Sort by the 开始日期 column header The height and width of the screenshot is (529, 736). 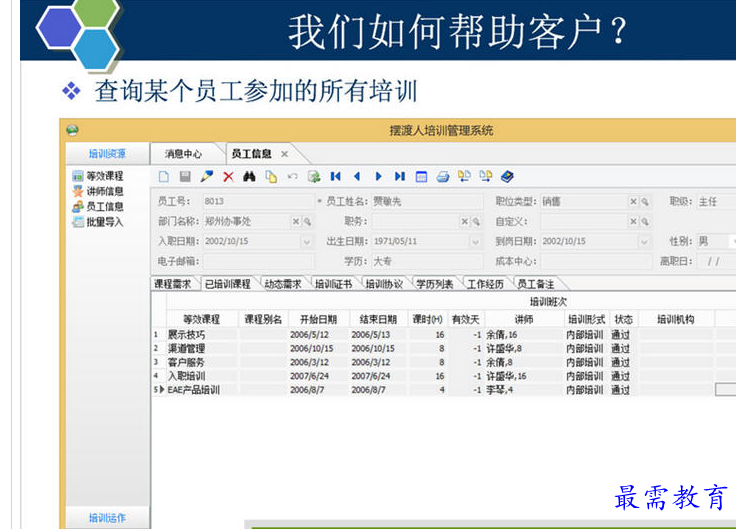[x=319, y=320]
